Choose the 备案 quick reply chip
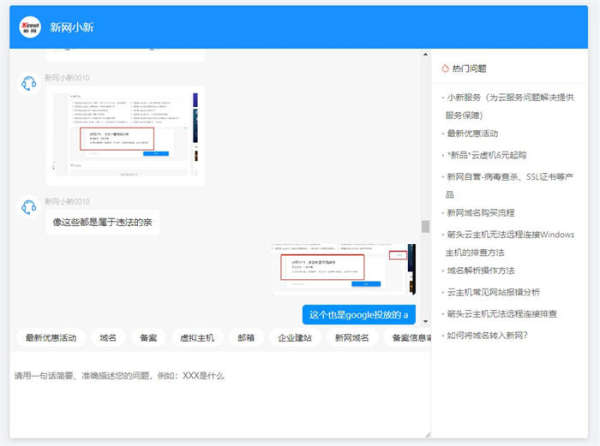Screen dimensions: 600x446 pyautogui.click(x=148, y=338)
